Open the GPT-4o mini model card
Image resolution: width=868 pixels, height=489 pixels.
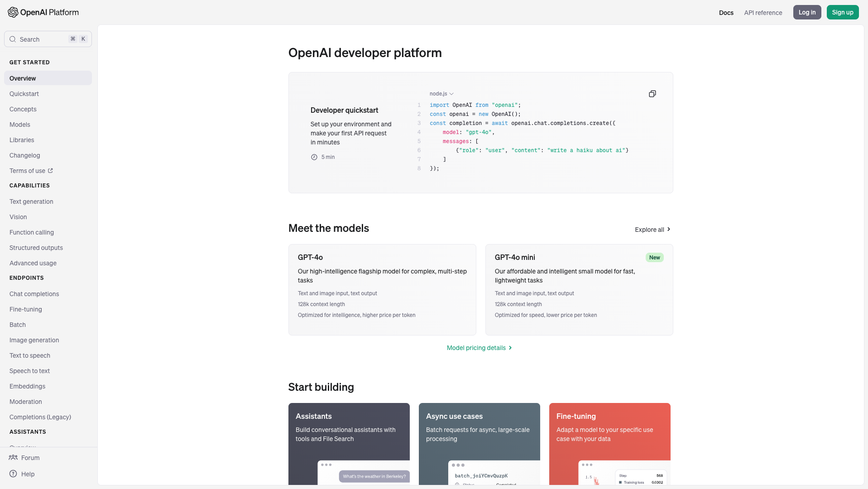(579, 290)
